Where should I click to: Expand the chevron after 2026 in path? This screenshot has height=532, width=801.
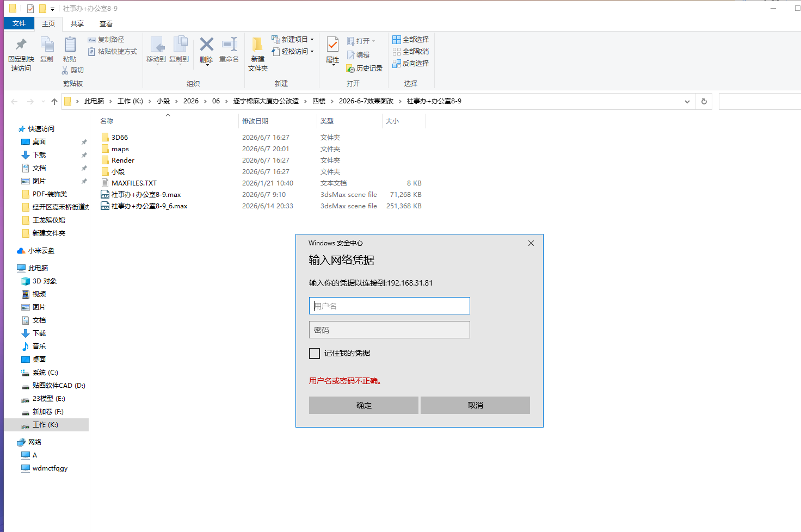[205, 101]
